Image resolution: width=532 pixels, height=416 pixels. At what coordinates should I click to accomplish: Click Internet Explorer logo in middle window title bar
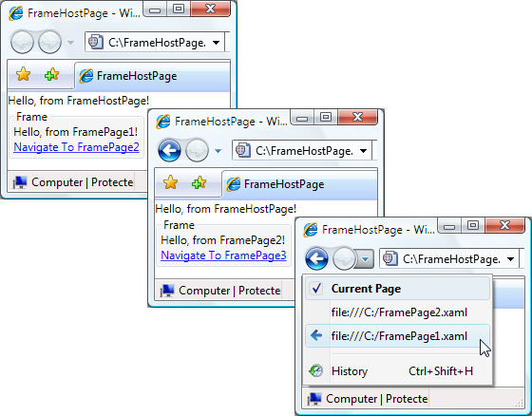(x=162, y=122)
